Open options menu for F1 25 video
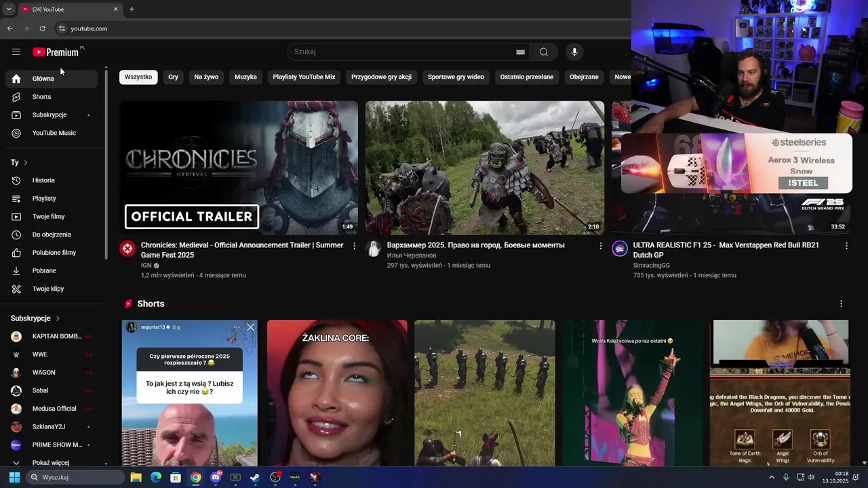Viewport: 868px width, 488px height. coord(846,246)
